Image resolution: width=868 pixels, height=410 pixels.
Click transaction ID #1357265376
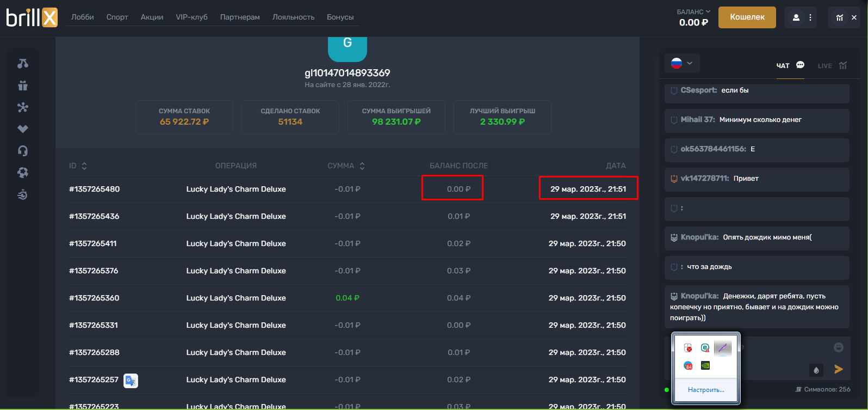tap(94, 271)
